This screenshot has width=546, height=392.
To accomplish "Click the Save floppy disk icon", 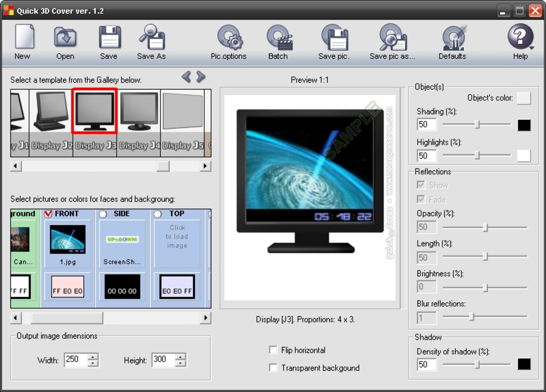I will tap(109, 38).
